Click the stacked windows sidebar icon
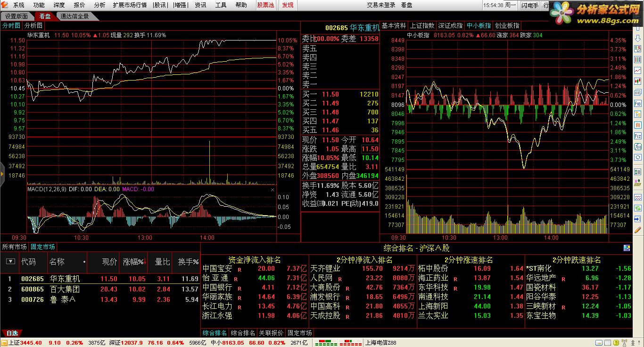 [638, 92]
